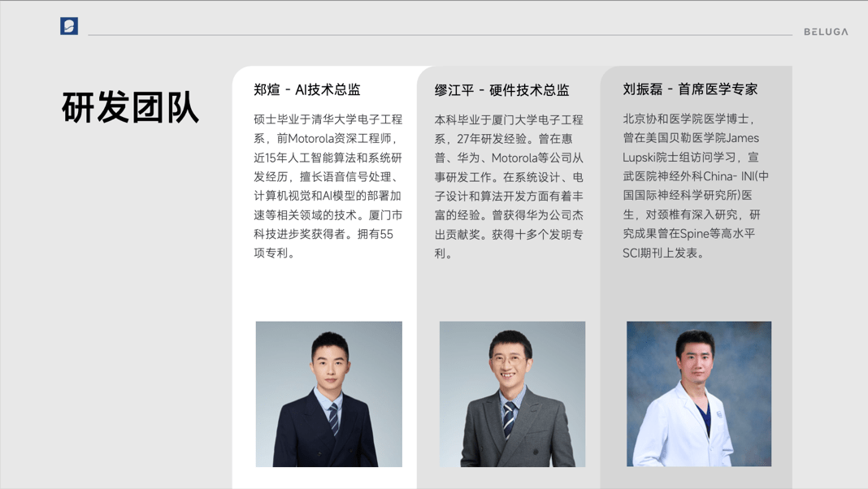Click the line 本科毕业于厦门大学电子工程

[509, 120]
